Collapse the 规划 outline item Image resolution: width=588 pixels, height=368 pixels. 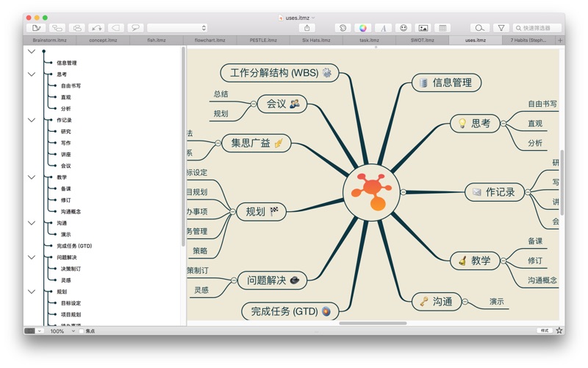pos(32,291)
